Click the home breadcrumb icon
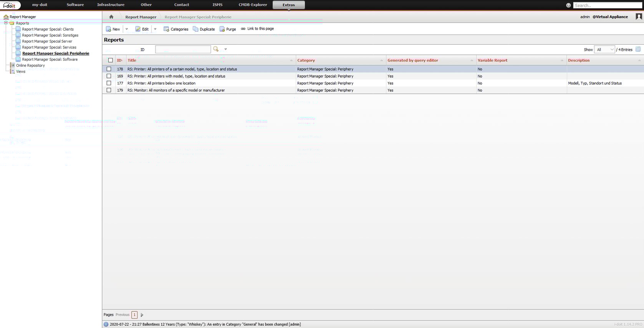 tap(111, 17)
